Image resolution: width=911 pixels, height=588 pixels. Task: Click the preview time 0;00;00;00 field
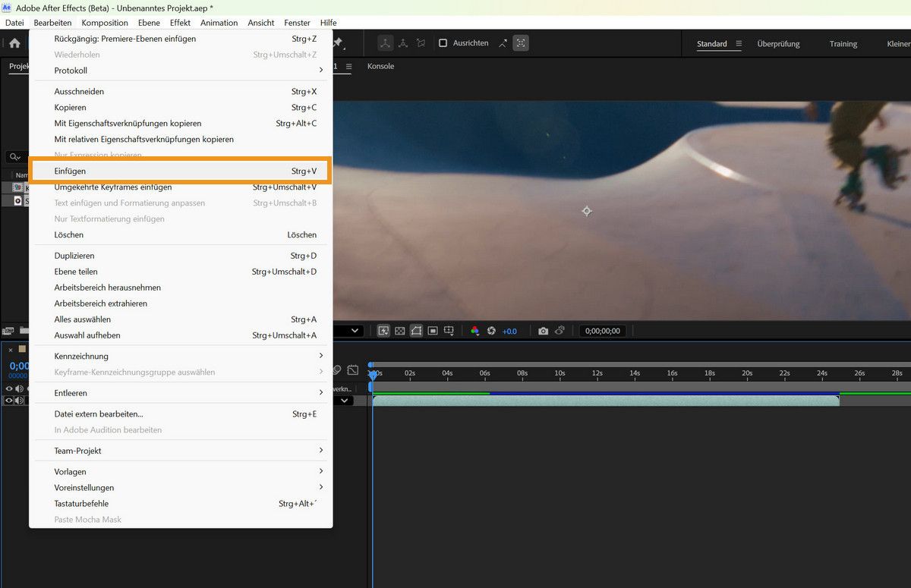coord(603,331)
